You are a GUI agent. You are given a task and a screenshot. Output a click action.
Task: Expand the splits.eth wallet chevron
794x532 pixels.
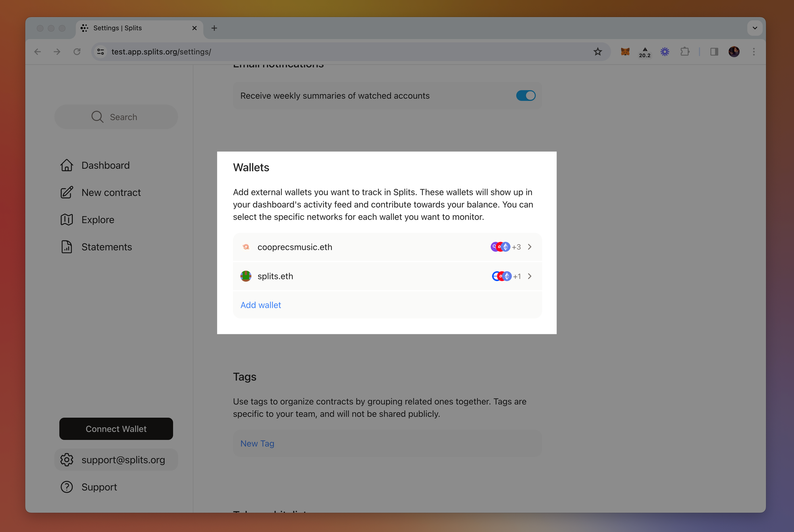pyautogui.click(x=530, y=276)
